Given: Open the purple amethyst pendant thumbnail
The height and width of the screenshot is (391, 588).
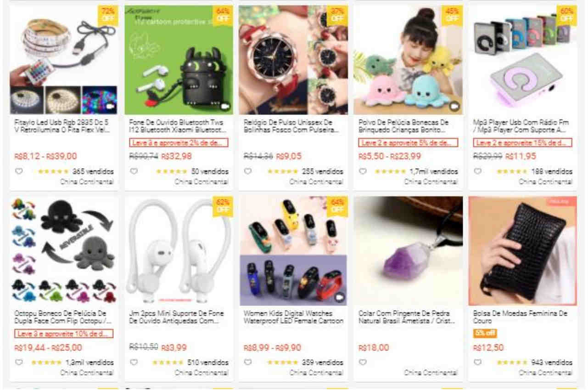Looking at the screenshot, I should click(x=408, y=251).
